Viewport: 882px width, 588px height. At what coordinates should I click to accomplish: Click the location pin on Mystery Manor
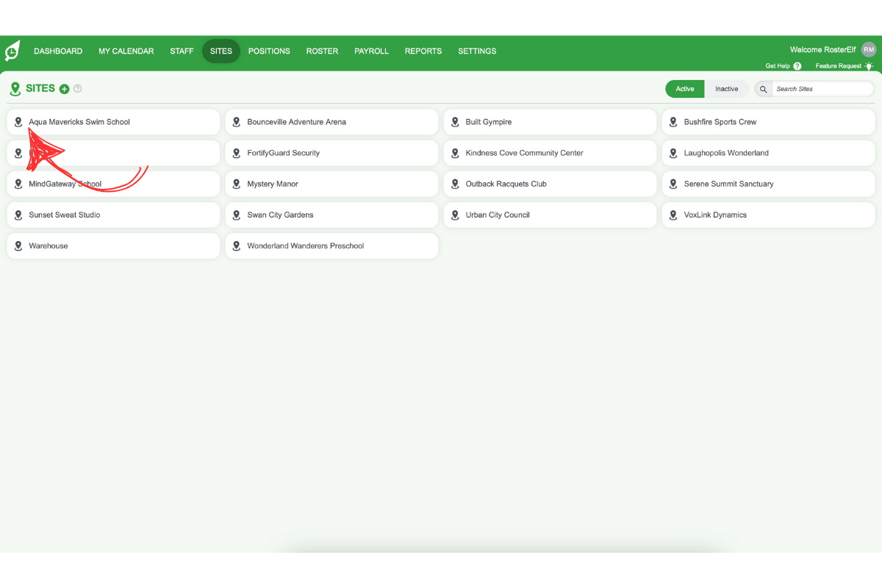tap(237, 184)
